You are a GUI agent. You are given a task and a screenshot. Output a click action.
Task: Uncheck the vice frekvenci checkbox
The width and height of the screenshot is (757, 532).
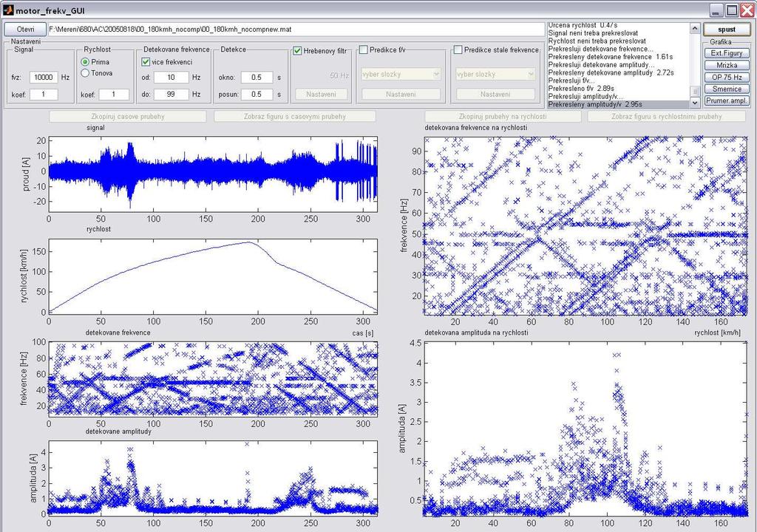tap(146, 62)
